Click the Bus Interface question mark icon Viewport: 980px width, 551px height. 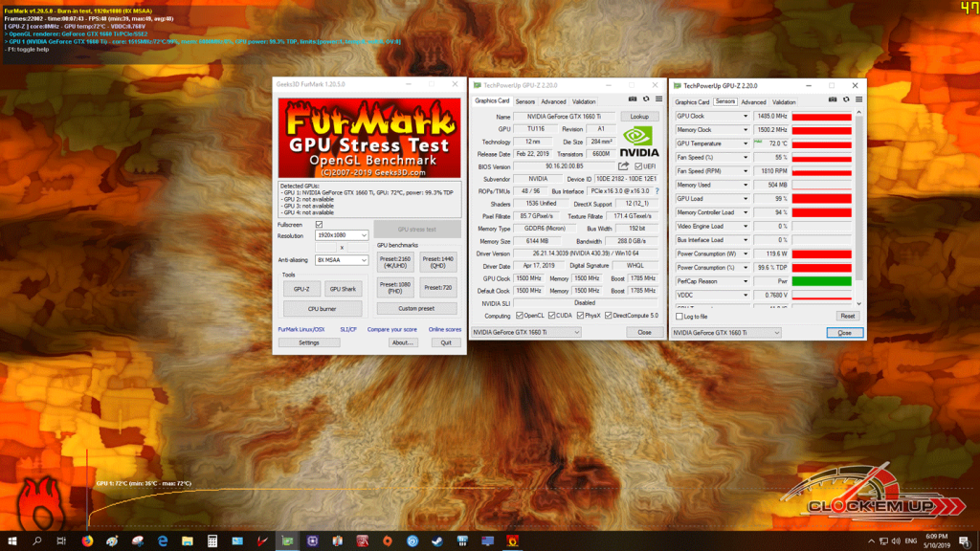point(657,191)
